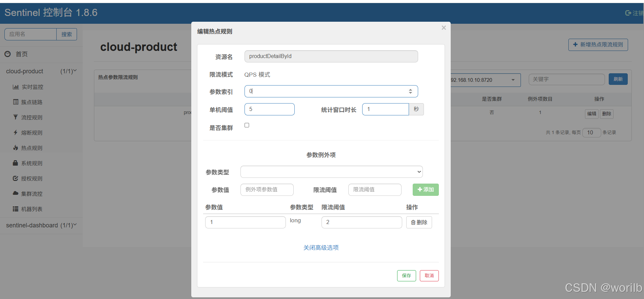Open 熔断规则 menu item

[32, 133]
